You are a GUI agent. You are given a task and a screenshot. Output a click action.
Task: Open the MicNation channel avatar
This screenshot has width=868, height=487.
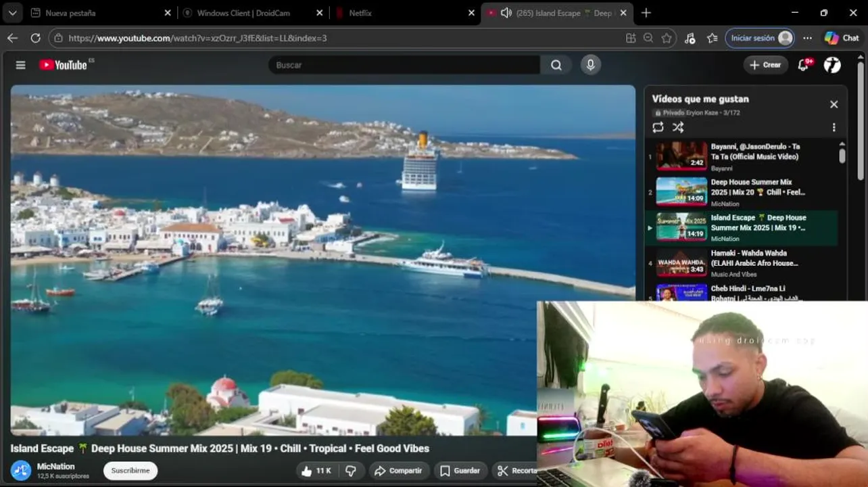21,470
